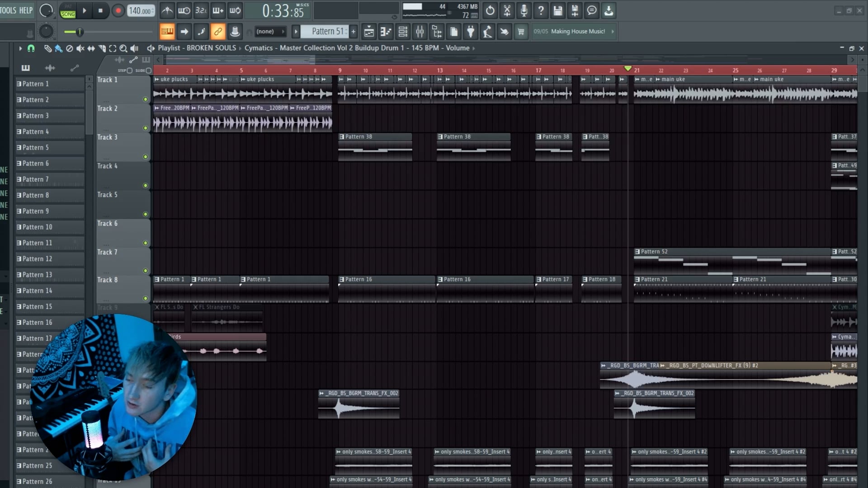
Task: Open the Browser view icon
Action: click(437, 32)
